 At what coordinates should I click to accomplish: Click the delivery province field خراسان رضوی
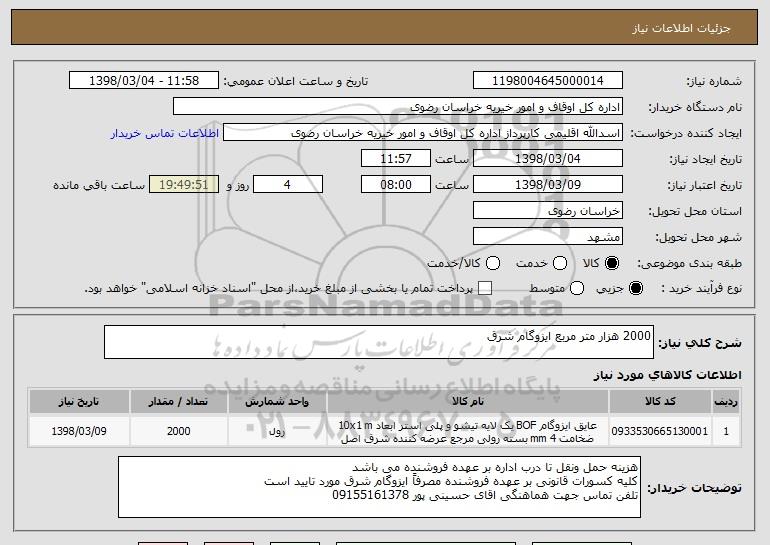tap(548, 211)
